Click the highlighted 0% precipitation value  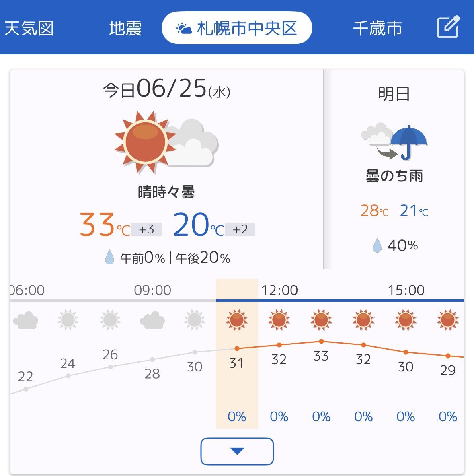(x=237, y=416)
